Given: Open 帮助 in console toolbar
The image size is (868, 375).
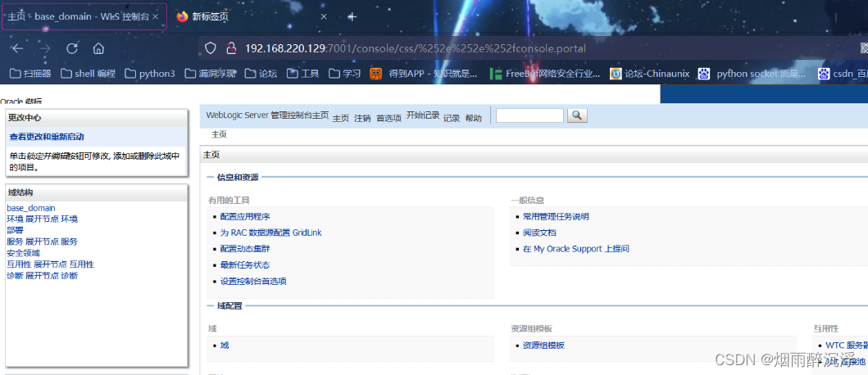Looking at the screenshot, I should pyautogui.click(x=473, y=118).
